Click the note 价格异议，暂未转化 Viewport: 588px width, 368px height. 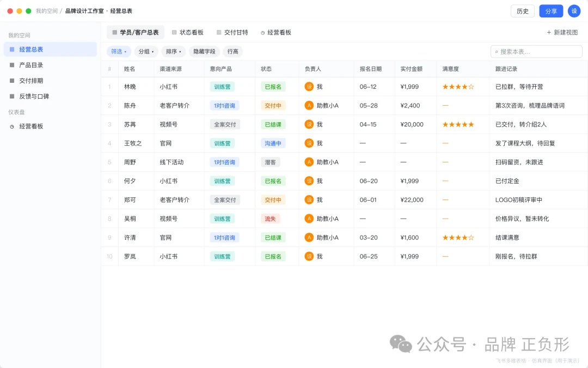[x=522, y=219]
